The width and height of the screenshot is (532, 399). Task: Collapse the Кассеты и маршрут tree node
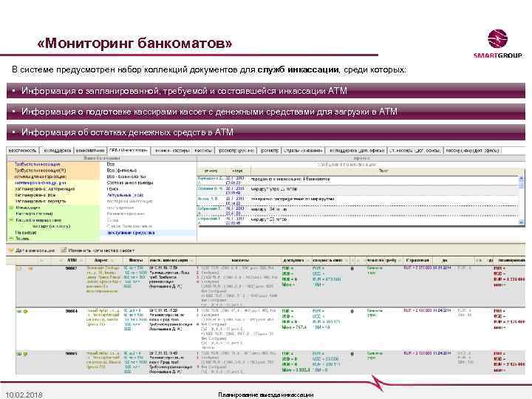(x=11, y=220)
